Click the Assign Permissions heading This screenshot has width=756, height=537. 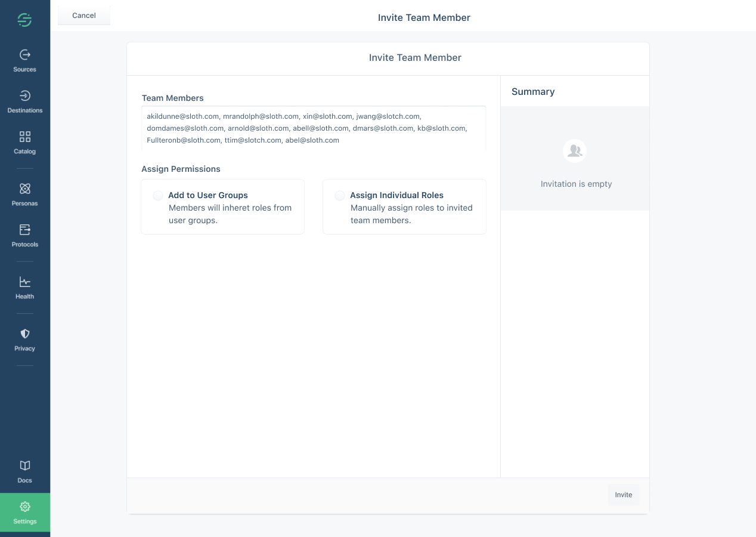pos(181,169)
